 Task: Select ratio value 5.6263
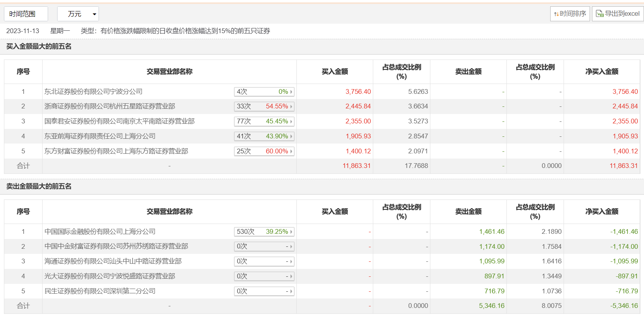418,91
